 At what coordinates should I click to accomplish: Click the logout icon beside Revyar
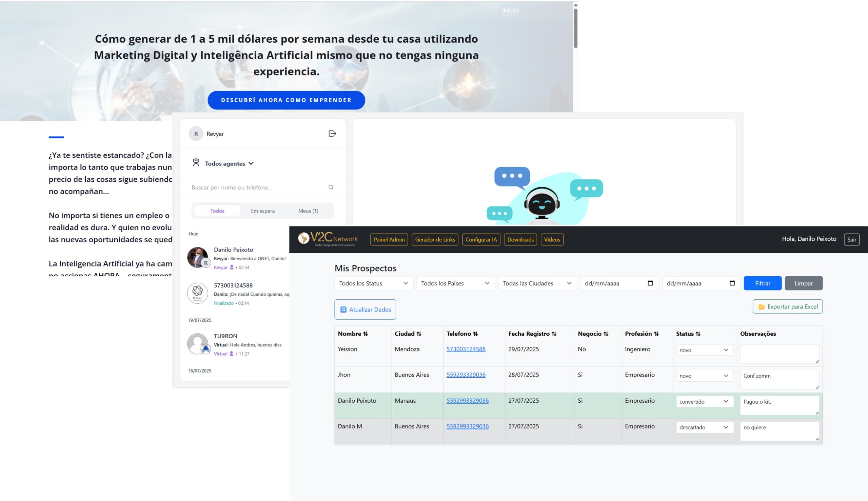(332, 134)
